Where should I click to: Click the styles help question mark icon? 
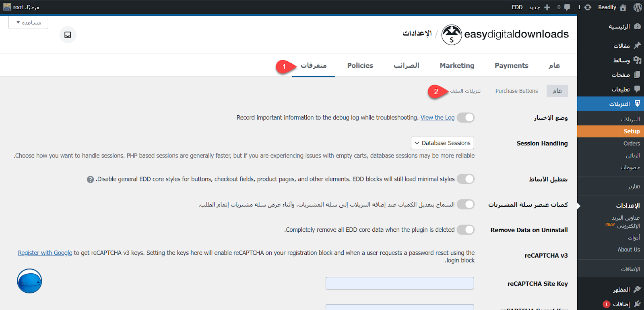pos(91,179)
